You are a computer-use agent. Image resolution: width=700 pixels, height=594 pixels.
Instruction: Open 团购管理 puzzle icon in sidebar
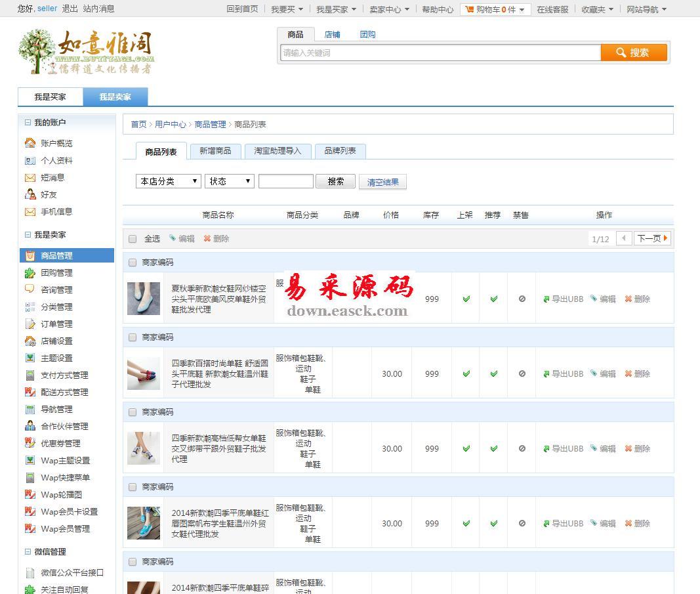click(x=30, y=273)
